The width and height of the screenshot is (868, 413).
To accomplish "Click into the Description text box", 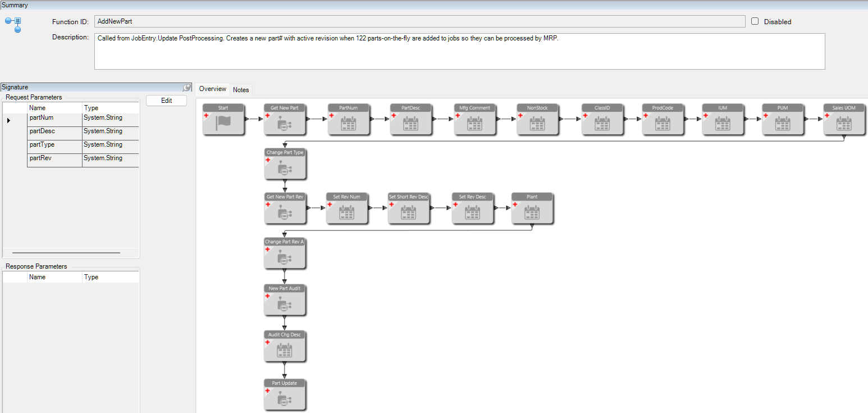I will click(460, 51).
